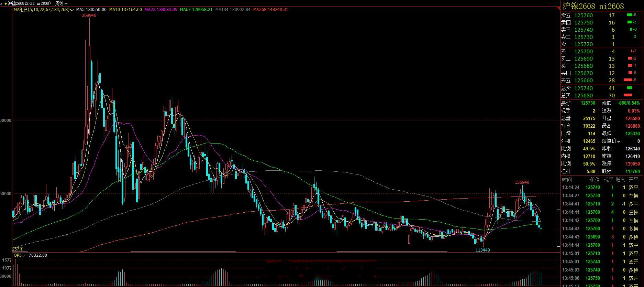Select the 买五 125660 order row

pyautogui.click(x=602, y=80)
